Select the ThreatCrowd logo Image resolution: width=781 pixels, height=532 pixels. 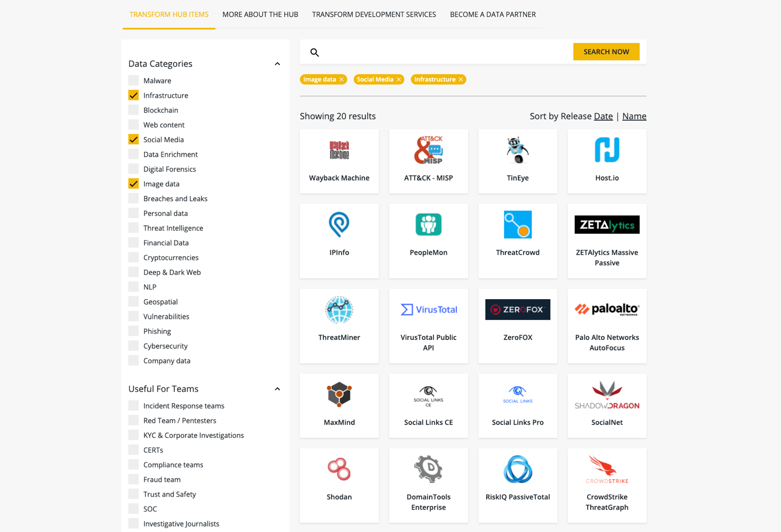tap(517, 225)
